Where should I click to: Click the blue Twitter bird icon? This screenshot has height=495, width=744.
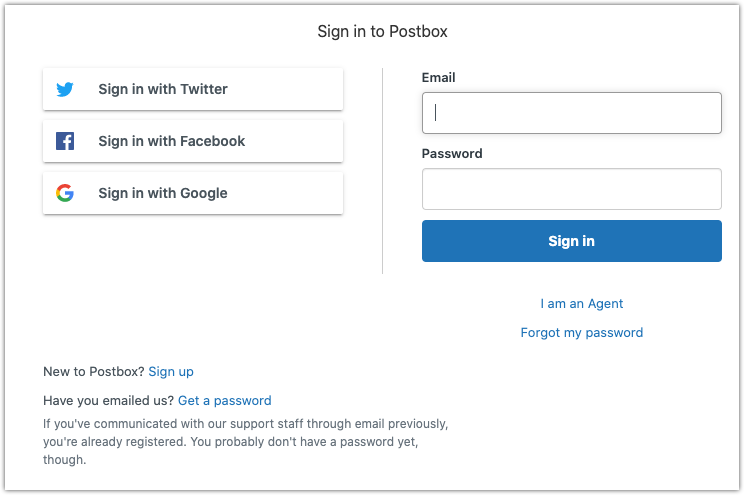click(65, 89)
